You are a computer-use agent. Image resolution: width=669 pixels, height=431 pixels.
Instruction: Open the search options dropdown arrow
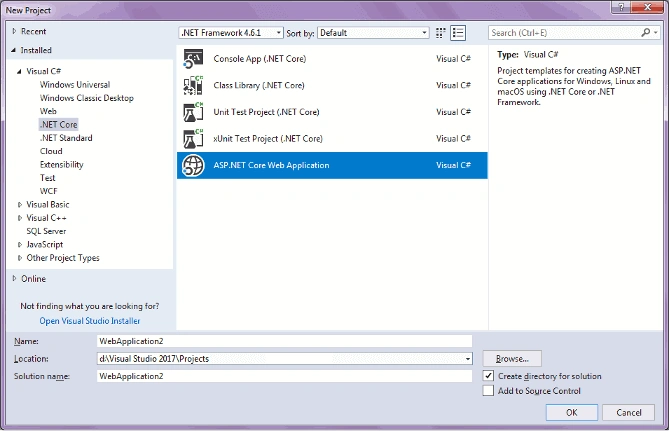pos(656,32)
